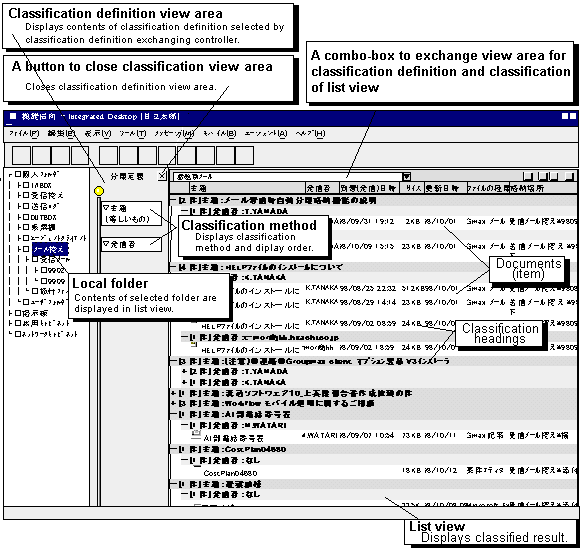The height and width of the screenshot is (550, 582).
Task: Select the row with date 98/10/12
Action: pyautogui.click(x=373, y=472)
